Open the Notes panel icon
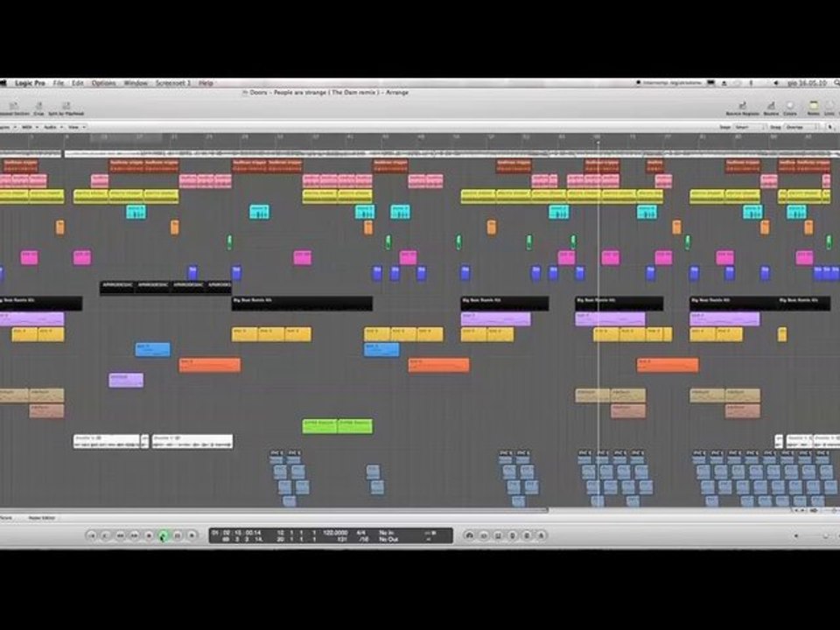840x630 pixels. [813, 108]
